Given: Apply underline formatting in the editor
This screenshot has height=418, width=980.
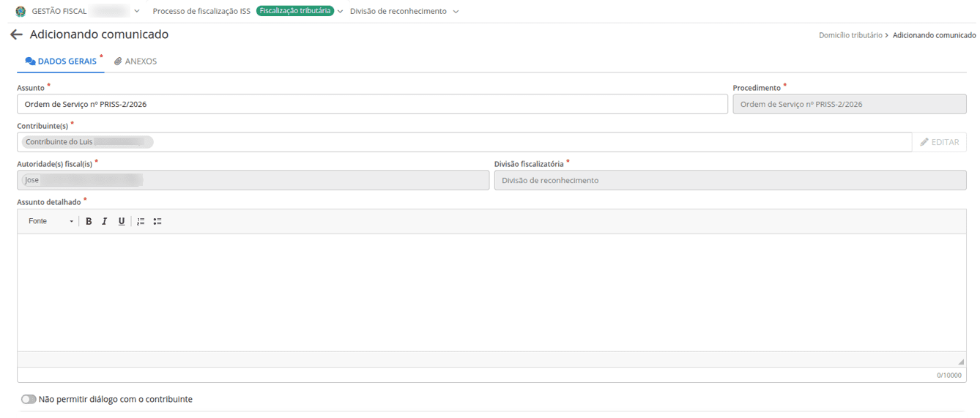Looking at the screenshot, I should pos(122,221).
